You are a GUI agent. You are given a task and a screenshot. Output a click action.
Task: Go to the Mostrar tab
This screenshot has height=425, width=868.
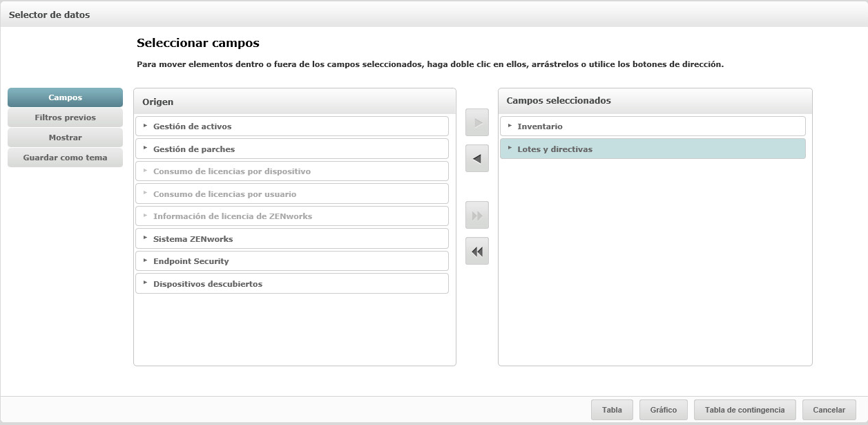[x=65, y=138]
